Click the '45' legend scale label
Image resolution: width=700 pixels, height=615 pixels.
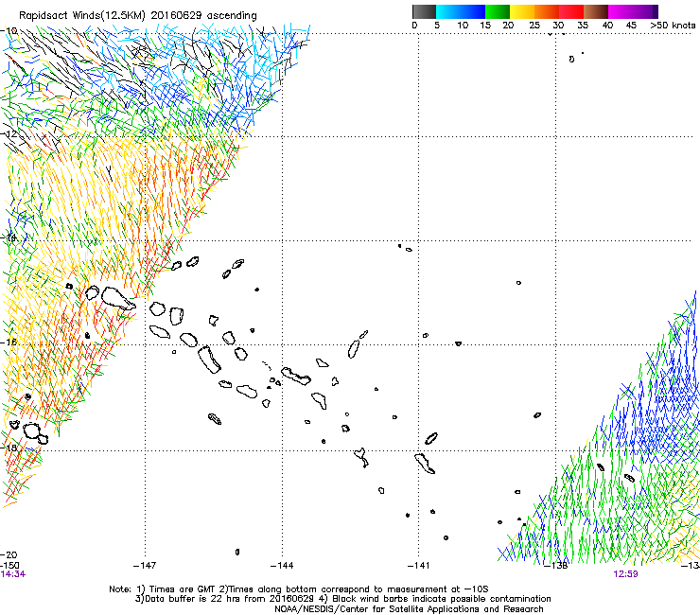click(631, 26)
